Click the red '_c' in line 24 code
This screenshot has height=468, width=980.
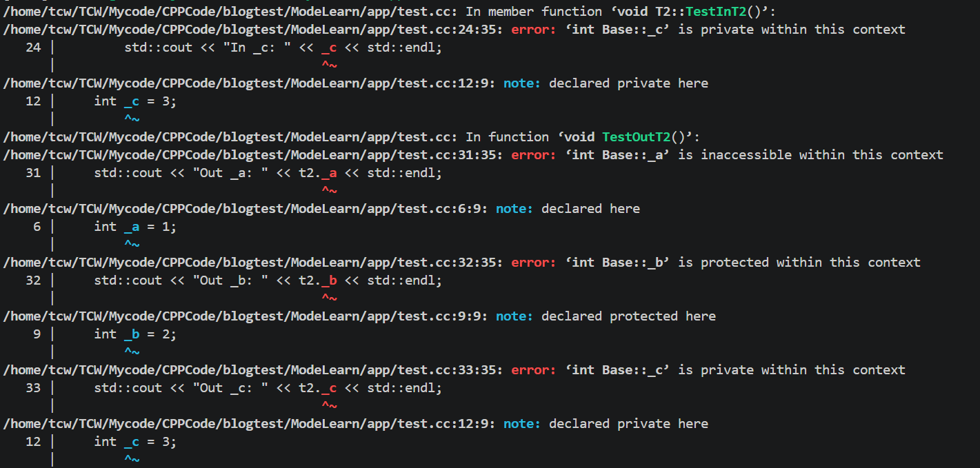[330, 48]
